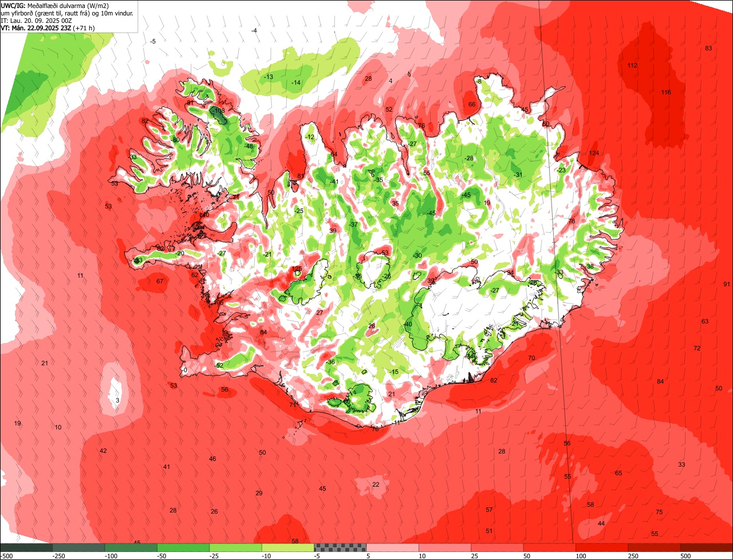Click the map value '57'

click(489, 510)
